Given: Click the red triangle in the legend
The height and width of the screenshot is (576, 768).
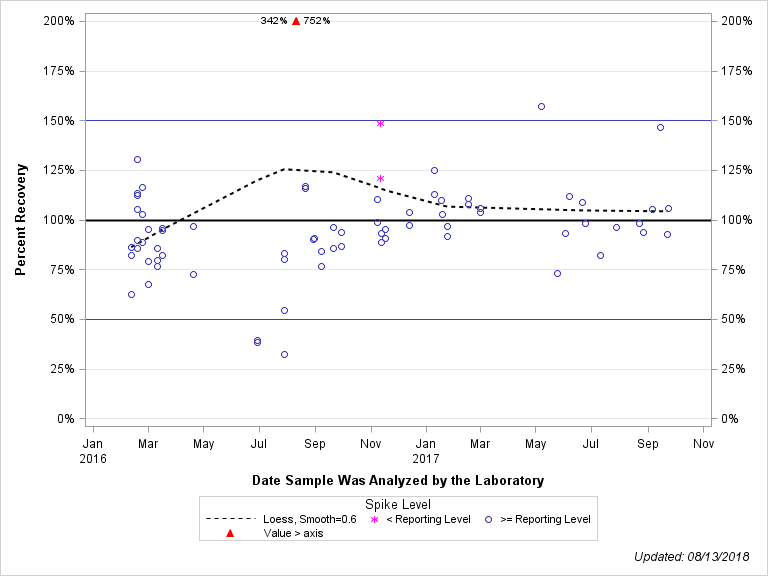Looking at the screenshot, I should pos(230,533).
